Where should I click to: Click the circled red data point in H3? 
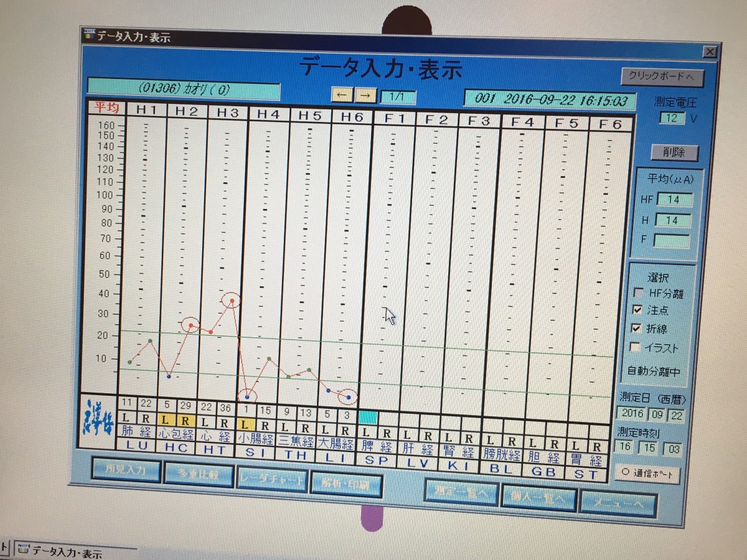(232, 301)
